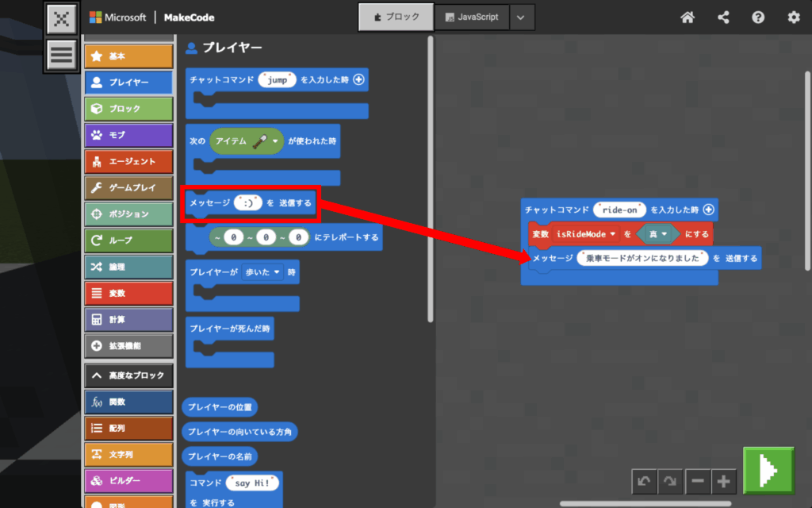Zoom out with the minus button
Image resolution: width=812 pixels, height=508 pixels.
pos(698,481)
